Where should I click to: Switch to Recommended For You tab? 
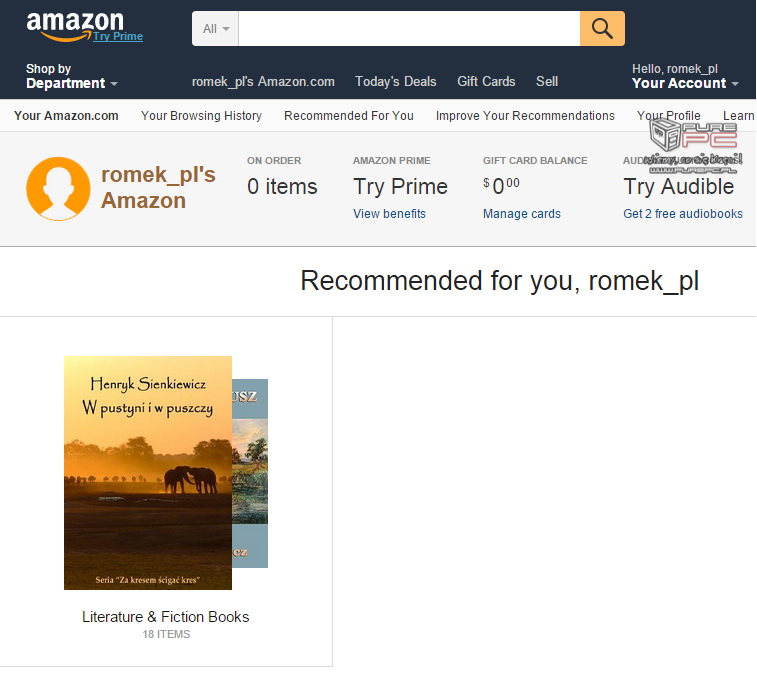349,116
